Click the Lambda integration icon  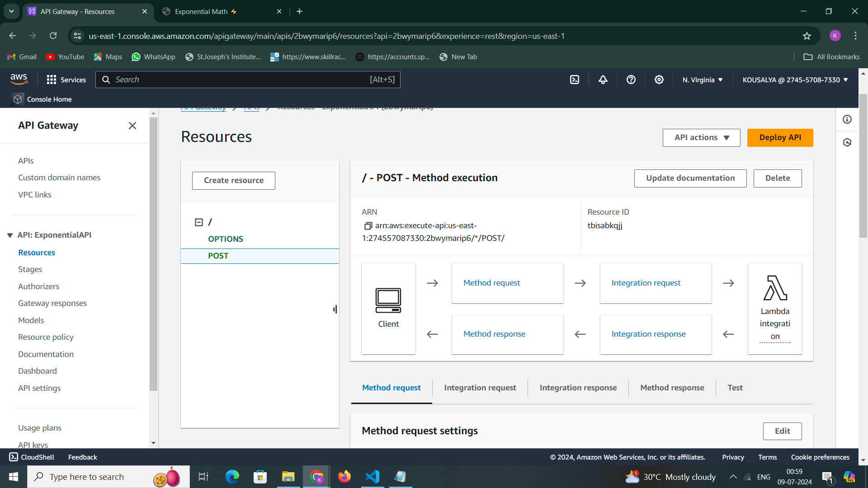[x=775, y=288]
